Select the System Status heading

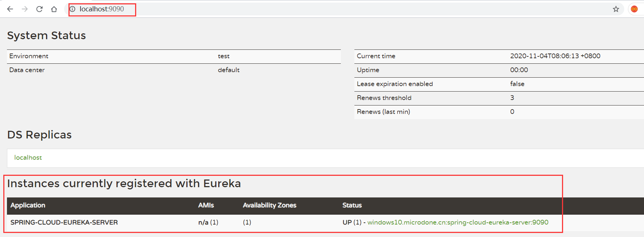click(x=46, y=36)
